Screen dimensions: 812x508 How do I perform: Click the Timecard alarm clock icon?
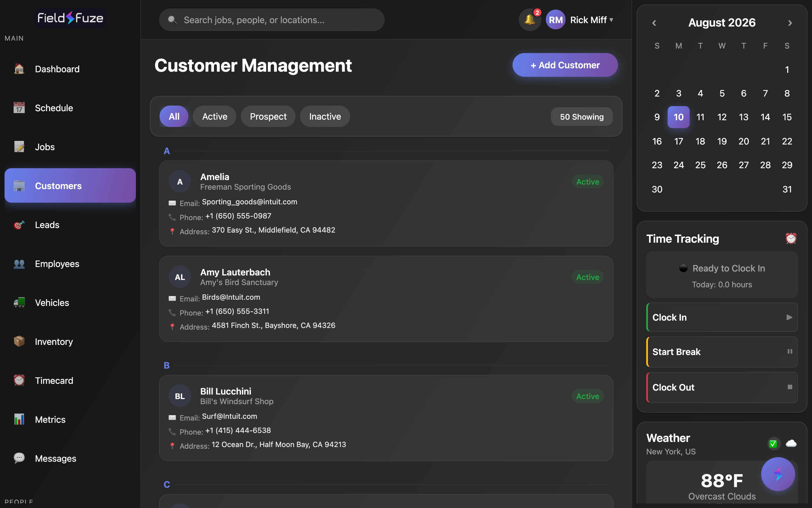click(19, 381)
